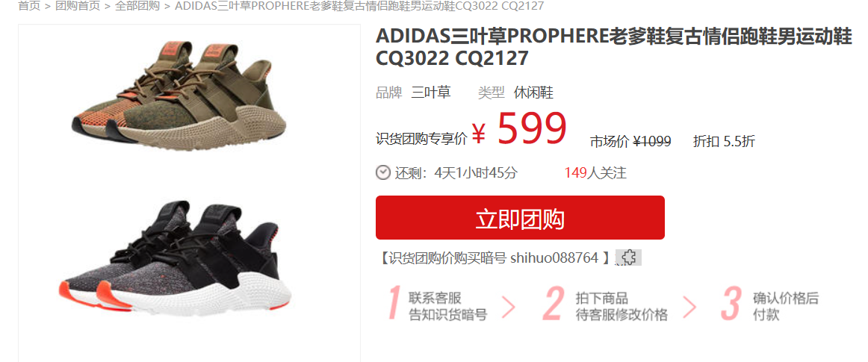Click the large pink step number 3
This screenshot has height=362, width=868.
[731, 303]
